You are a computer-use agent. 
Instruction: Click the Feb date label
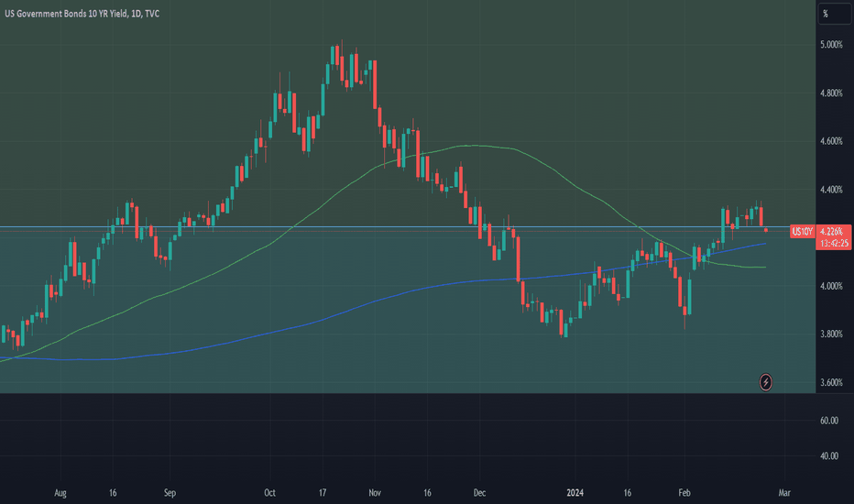pyautogui.click(x=684, y=493)
